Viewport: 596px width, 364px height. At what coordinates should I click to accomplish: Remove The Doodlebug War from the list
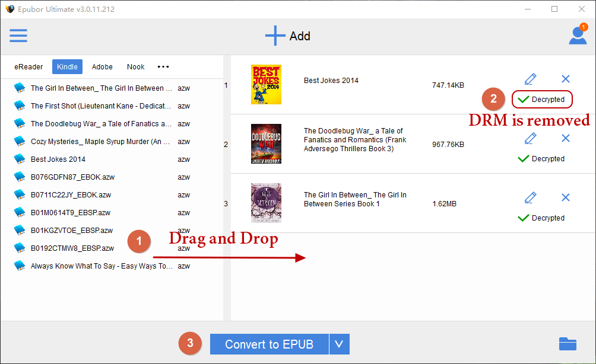pyautogui.click(x=566, y=138)
